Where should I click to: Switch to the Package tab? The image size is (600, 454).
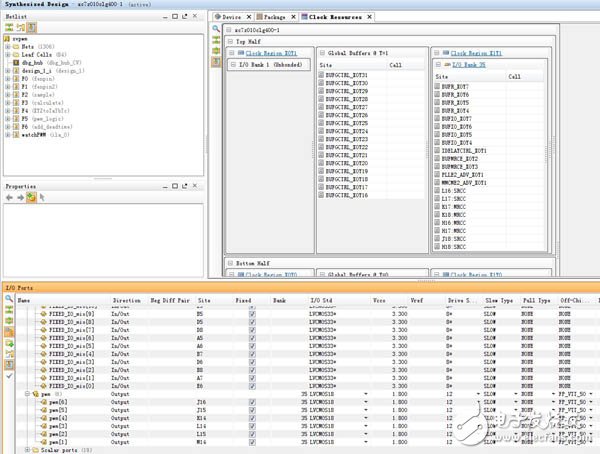click(272, 17)
